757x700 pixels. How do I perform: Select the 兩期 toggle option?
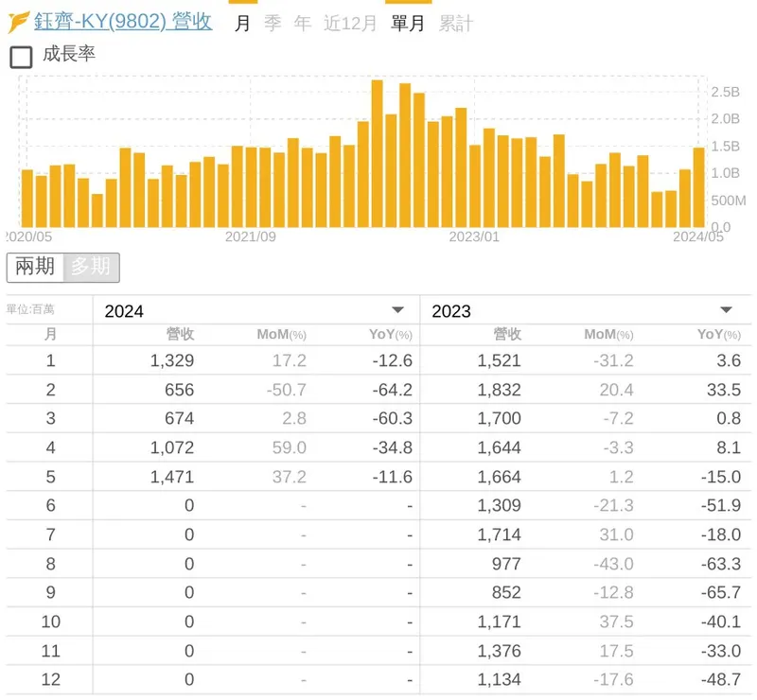pyautogui.click(x=35, y=267)
